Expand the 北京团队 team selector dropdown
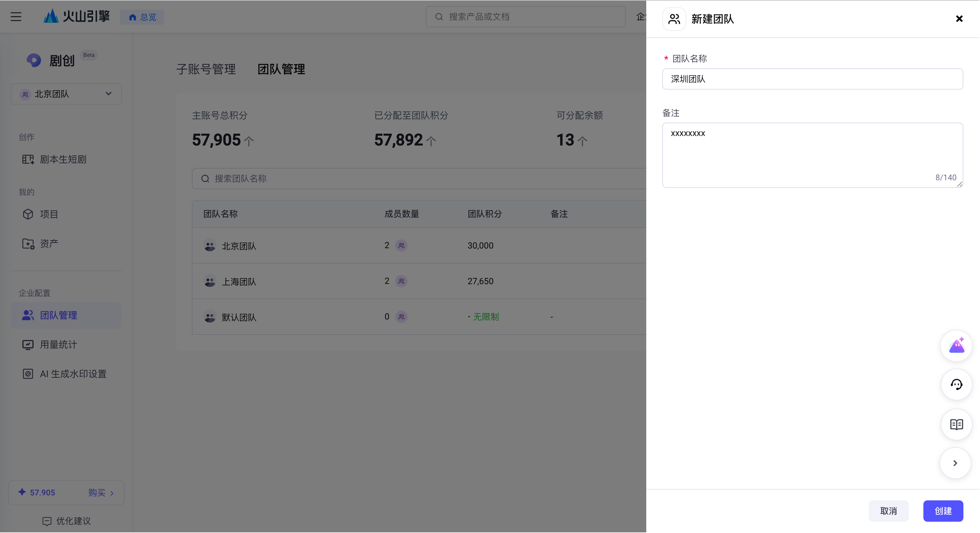The height and width of the screenshot is (533, 980). (66, 94)
